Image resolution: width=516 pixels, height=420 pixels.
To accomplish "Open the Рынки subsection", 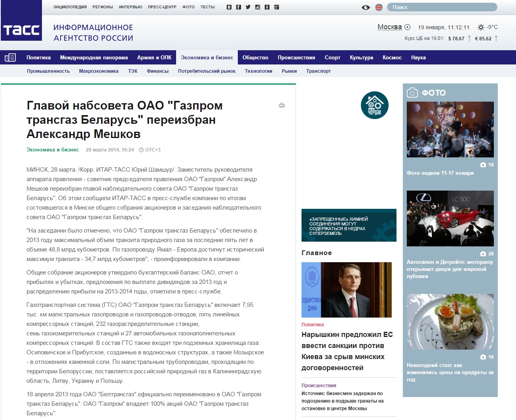I will pyautogui.click(x=289, y=71).
